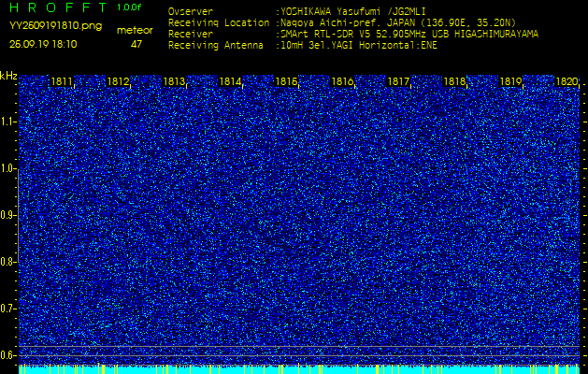Click the 'Receiving Antenna' label

pos(216,46)
